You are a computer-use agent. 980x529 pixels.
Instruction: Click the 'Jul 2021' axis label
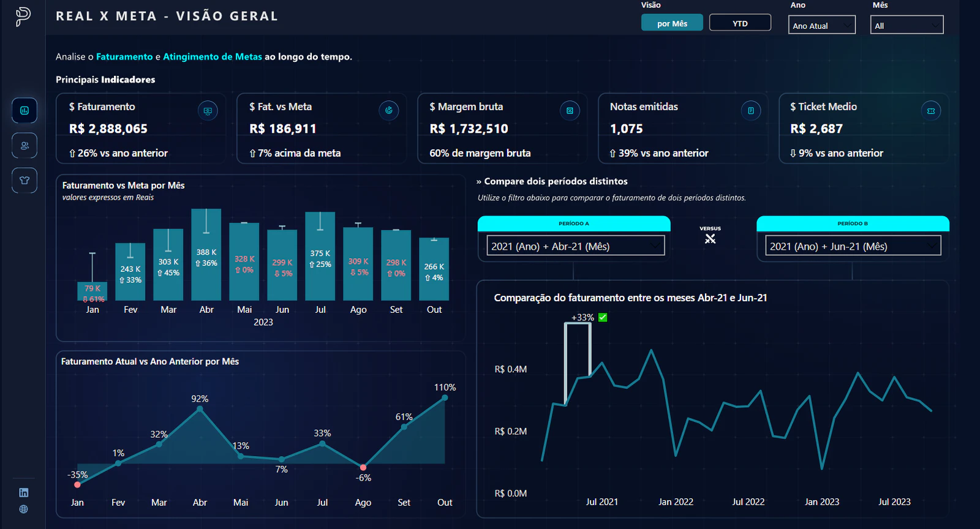pyautogui.click(x=602, y=501)
